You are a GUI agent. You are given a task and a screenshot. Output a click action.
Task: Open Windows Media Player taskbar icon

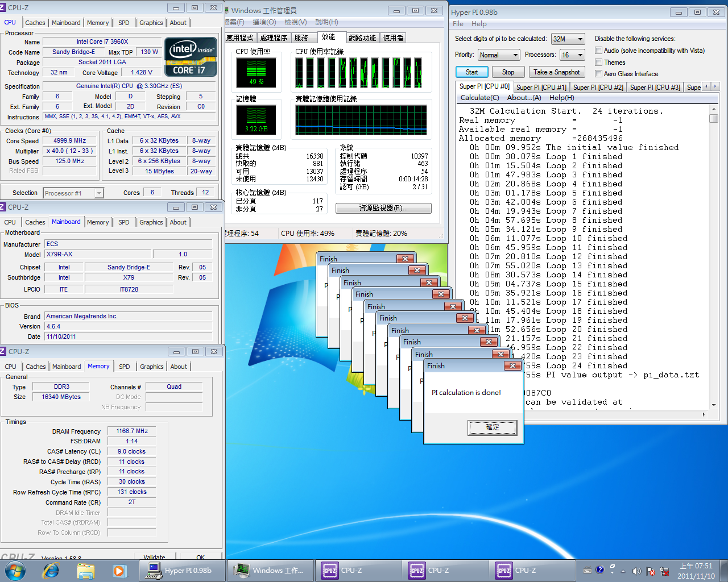(x=119, y=570)
